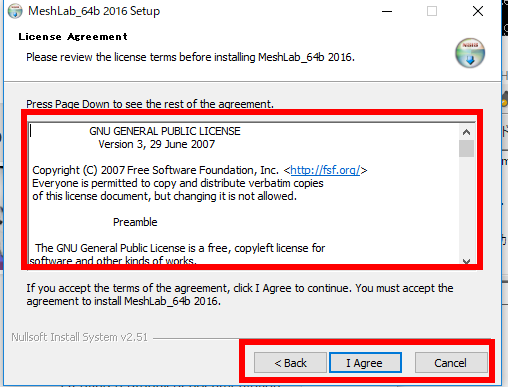The width and height of the screenshot is (508, 387).
Task: Click the license text scrollbar thumb
Action: tap(466, 148)
